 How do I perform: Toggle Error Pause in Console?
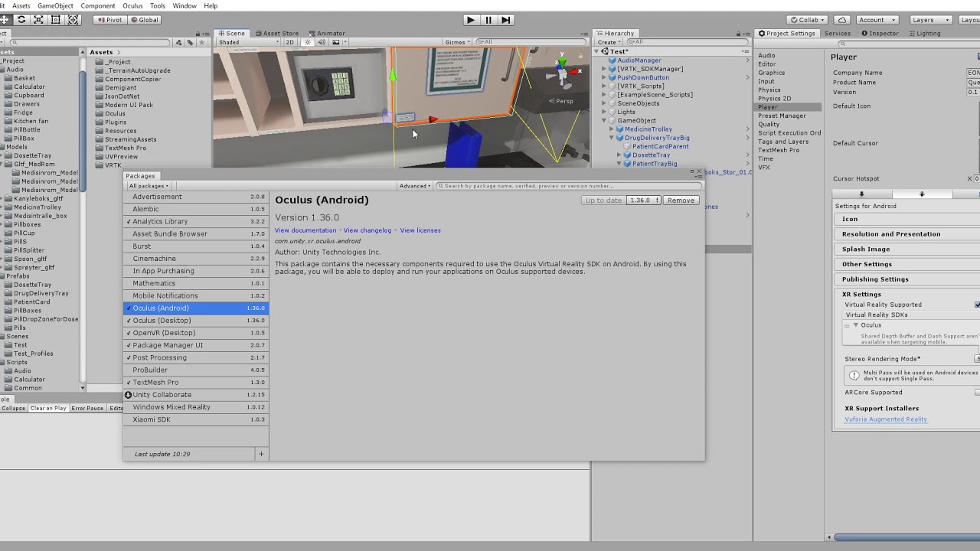pos(87,409)
